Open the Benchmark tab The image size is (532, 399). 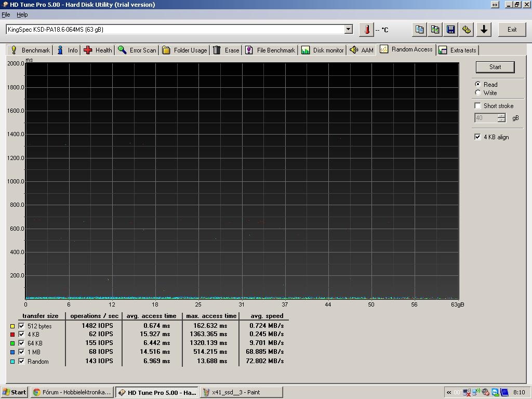click(x=30, y=50)
